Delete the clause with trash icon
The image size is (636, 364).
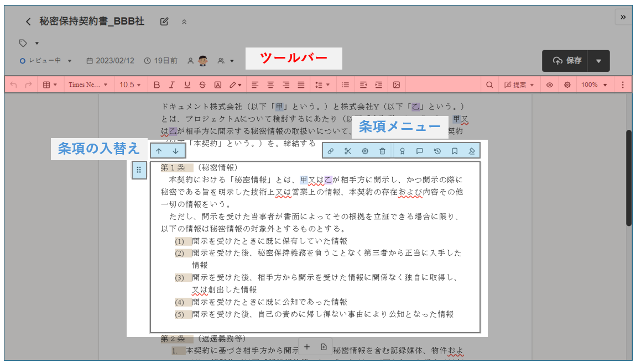pyautogui.click(x=382, y=151)
